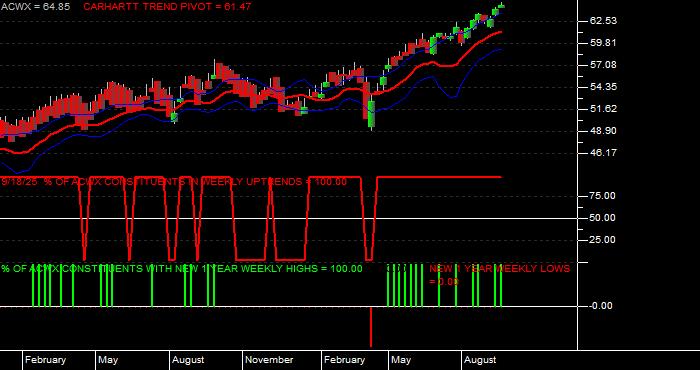Screen dimensions: 700x370
Task: Select the Carhartt Trend Pivot = 61.47 label
Action: [167, 7]
